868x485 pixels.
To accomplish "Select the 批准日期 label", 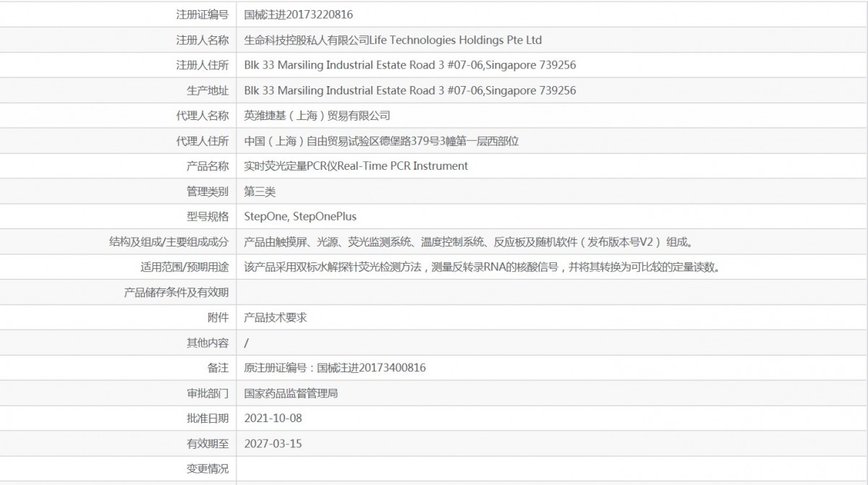I will pyautogui.click(x=208, y=418).
